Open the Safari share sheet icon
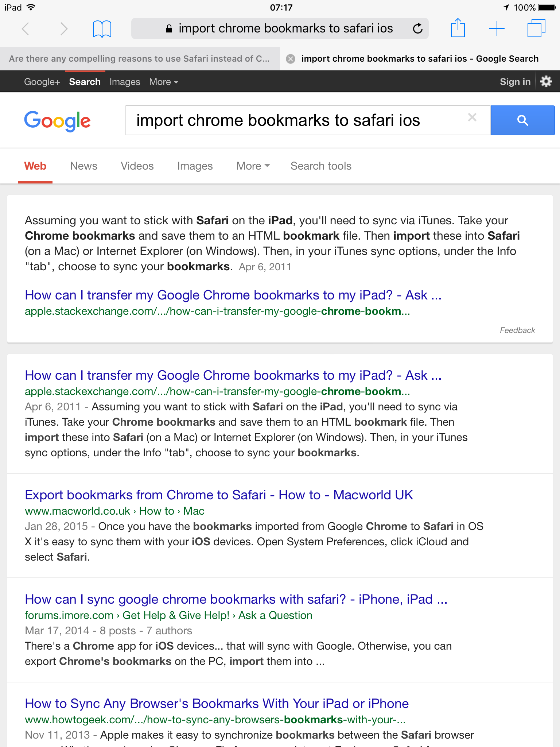Screen dimensions: 560x747 point(458,28)
